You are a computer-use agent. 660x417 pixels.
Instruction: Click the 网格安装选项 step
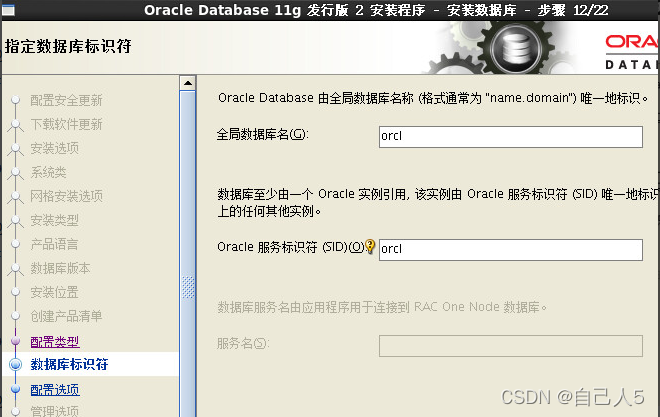[67, 196]
